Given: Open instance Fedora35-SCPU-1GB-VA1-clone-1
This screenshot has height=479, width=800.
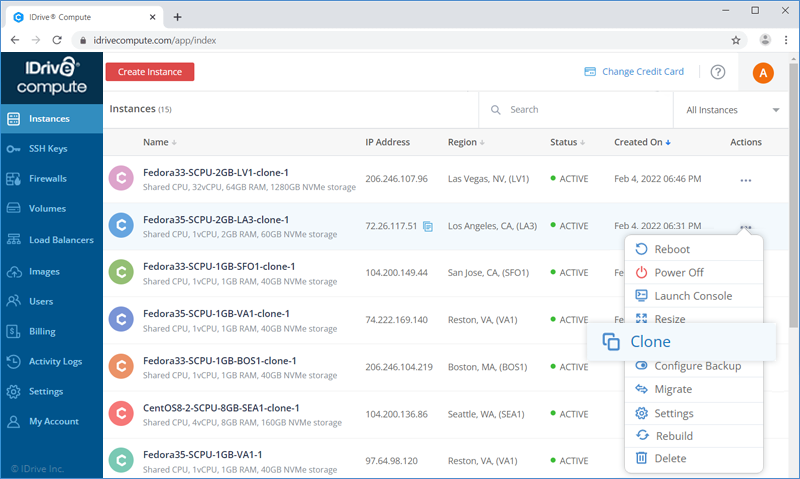Looking at the screenshot, I should (216, 314).
